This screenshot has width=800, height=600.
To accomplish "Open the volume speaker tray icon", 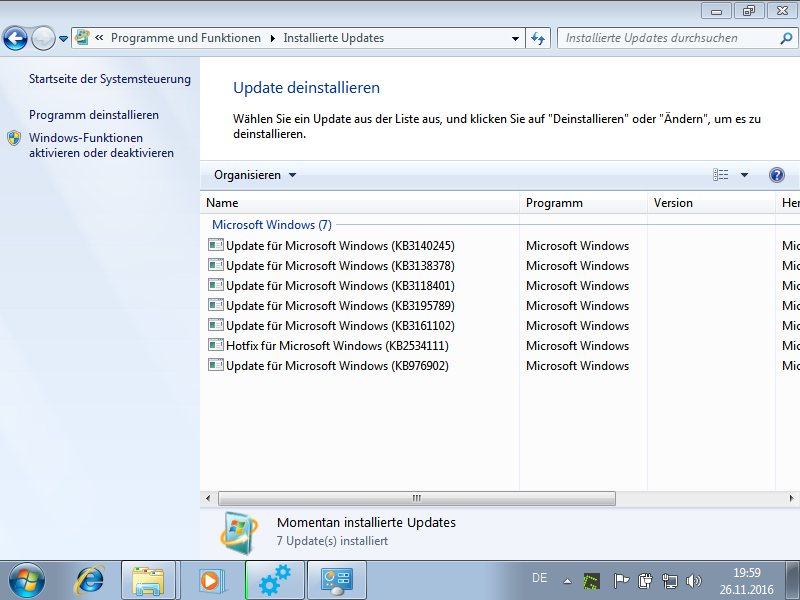I will (694, 581).
